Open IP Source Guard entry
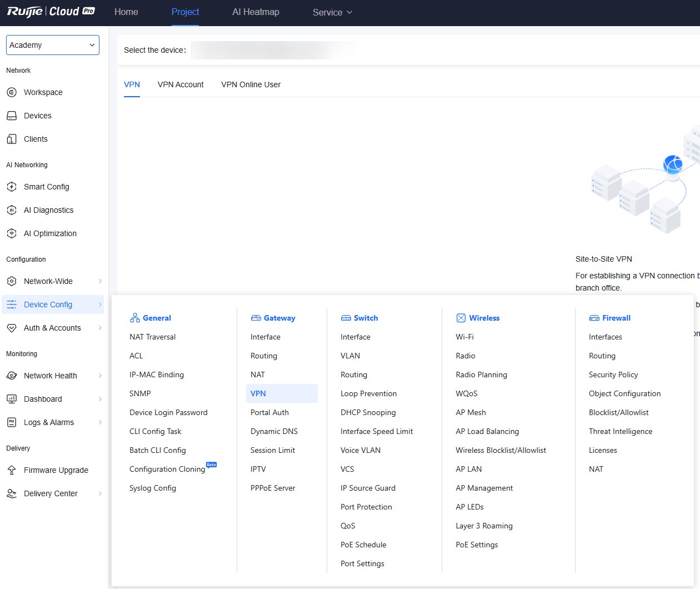Screen dimensions: 700x589 [x=368, y=488]
